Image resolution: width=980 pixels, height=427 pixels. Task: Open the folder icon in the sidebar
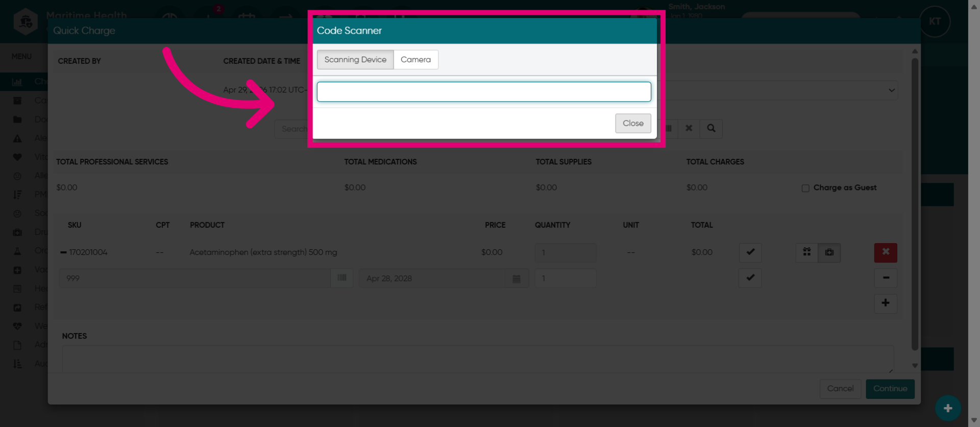coord(17,120)
